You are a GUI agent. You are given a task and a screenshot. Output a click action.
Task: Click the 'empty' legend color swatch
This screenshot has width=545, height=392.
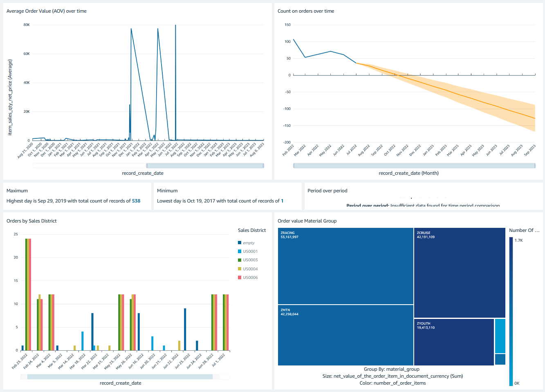pyautogui.click(x=240, y=243)
